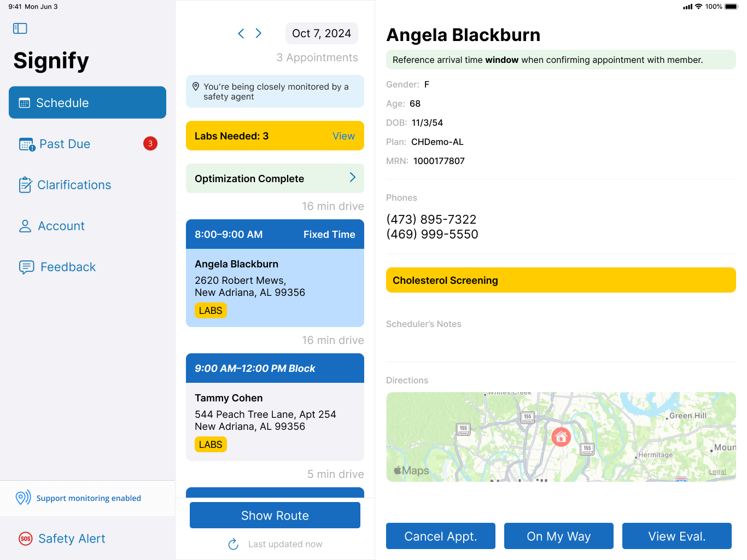Click the View Eval. button
Viewport: 747px width, 560px height.
(677, 536)
